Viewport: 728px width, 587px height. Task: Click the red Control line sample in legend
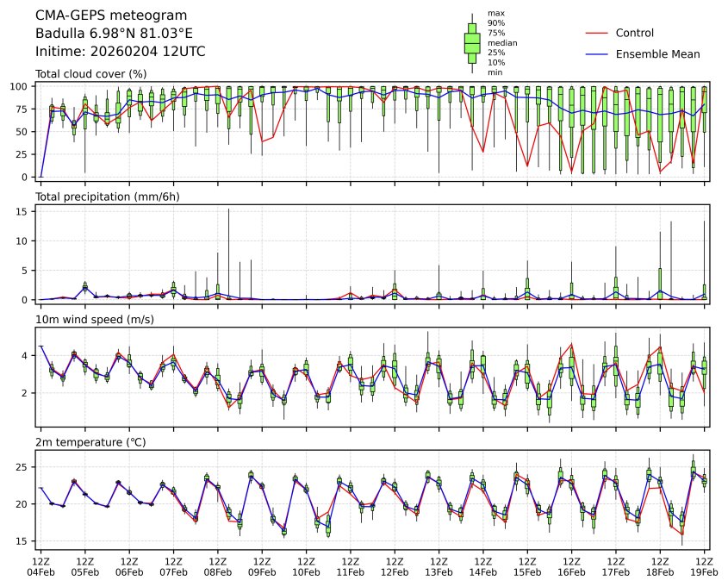click(597, 33)
